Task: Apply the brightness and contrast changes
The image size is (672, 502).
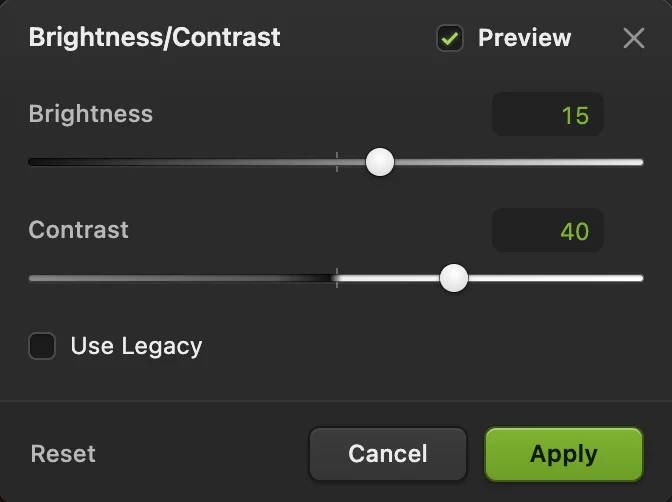Action: 564,454
